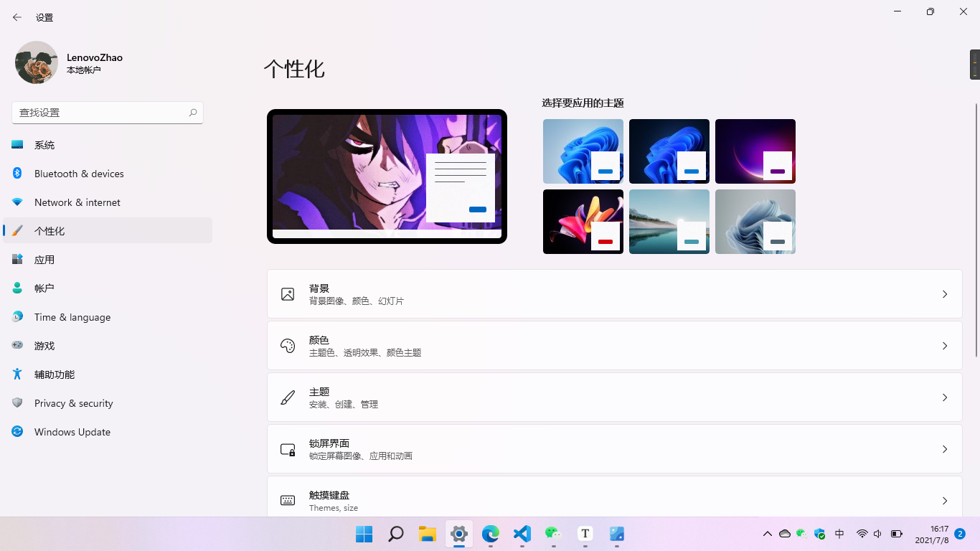Apply the gray bloom theme
The height and width of the screenshot is (551, 980).
[x=755, y=222]
